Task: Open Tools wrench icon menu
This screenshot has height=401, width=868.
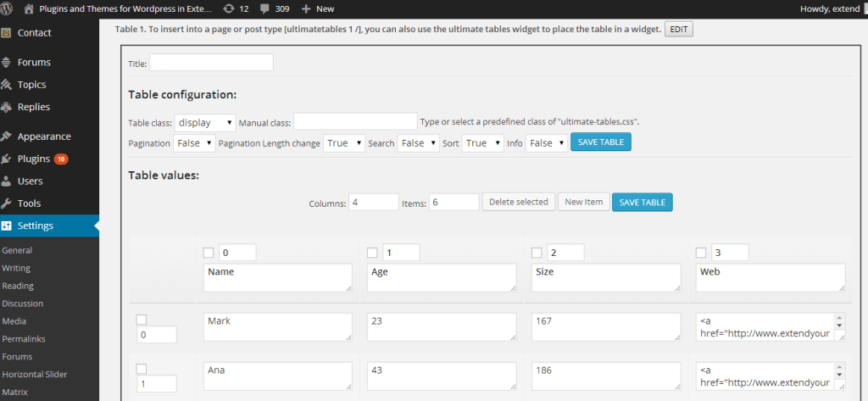Action: [x=7, y=203]
